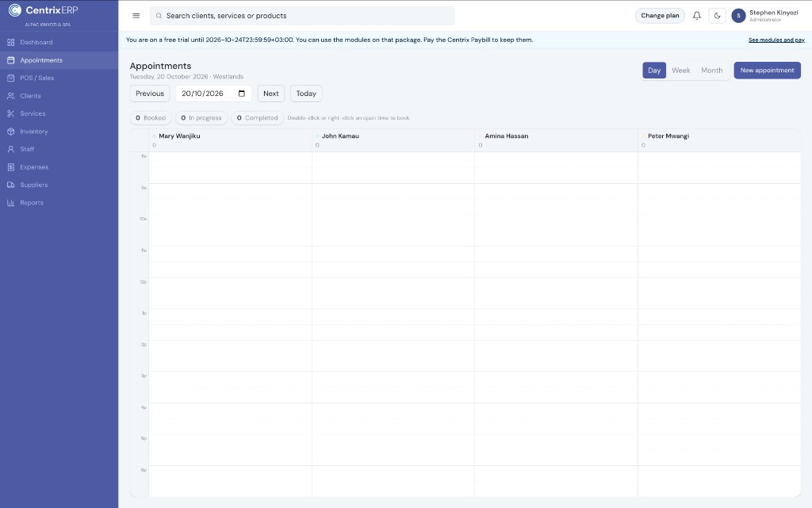Click the Change plan button
Viewport: 812px width, 508px height.
(x=660, y=16)
